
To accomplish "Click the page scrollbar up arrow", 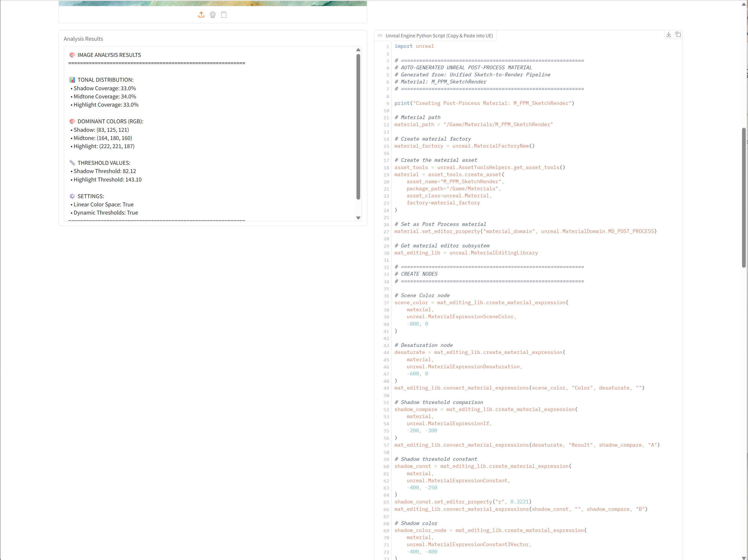I will (744, 4).
